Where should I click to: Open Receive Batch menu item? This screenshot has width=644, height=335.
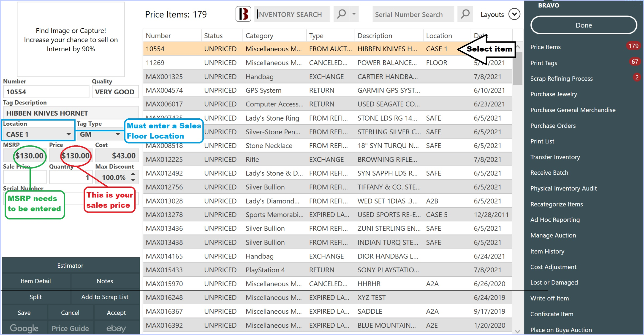pyautogui.click(x=549, y=173)
